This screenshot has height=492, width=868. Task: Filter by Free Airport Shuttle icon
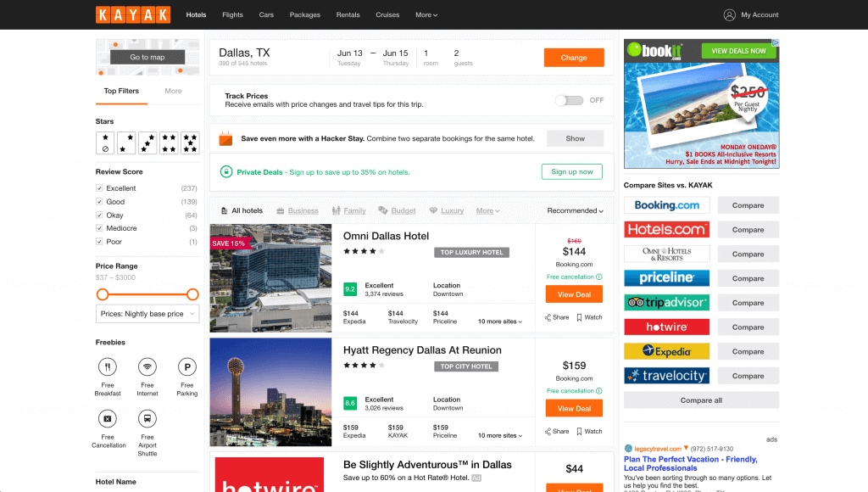click(147, 419)
